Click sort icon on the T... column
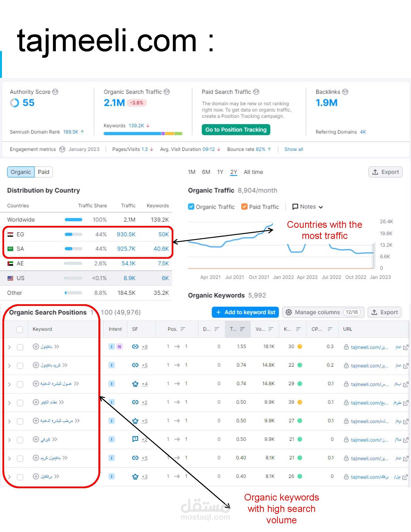The image size is (411, 532). 242,329
